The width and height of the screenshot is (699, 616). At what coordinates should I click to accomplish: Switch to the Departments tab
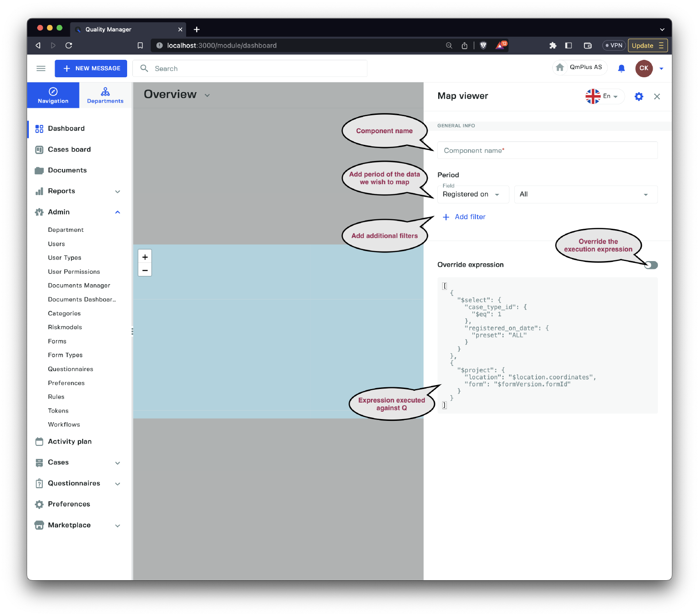[x=105, y=95]
